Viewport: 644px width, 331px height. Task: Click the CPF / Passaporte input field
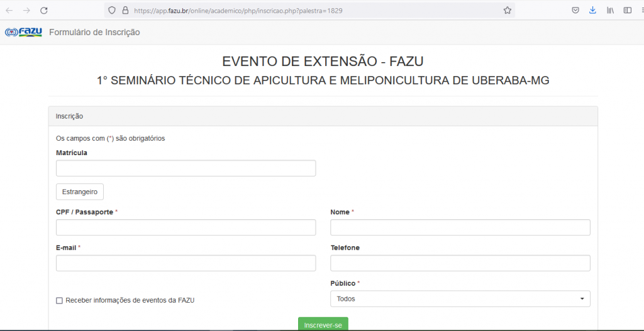click(x=186, y=227)
